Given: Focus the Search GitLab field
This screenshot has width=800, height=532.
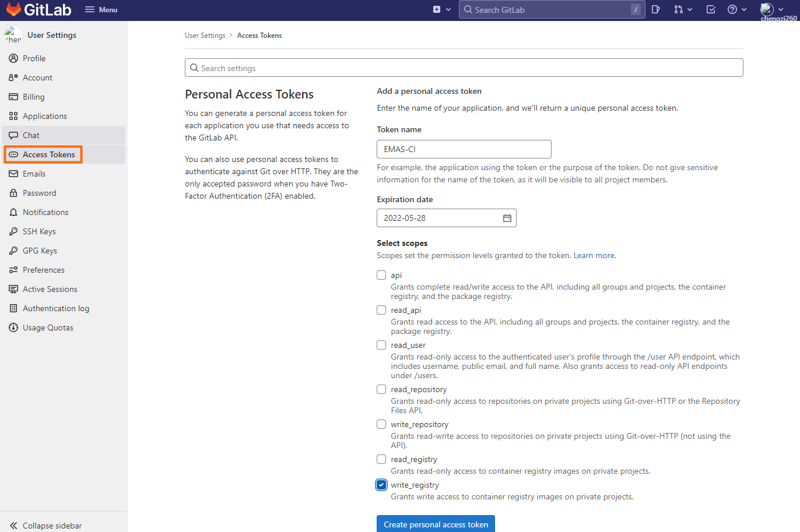Looking at the screenshot, I should (x=552, y=9).
